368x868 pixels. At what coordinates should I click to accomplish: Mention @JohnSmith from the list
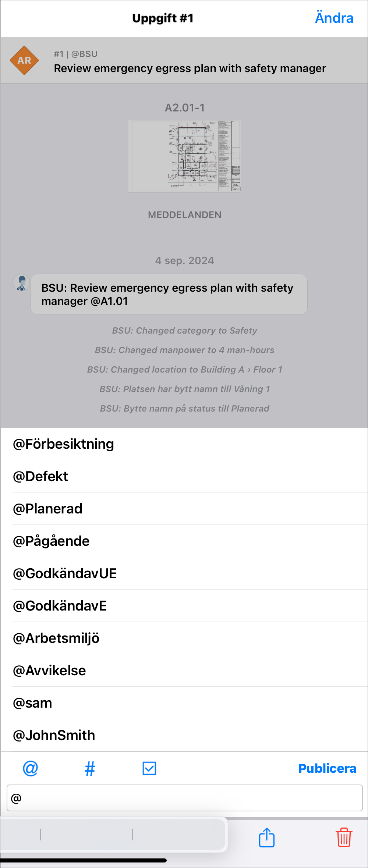click(x=54, y=735)
